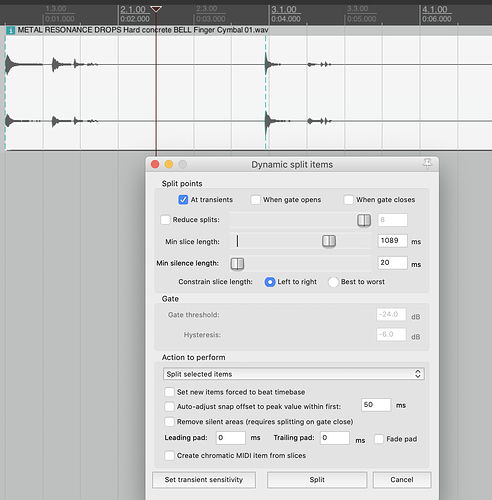Uncheck the At transients checkbox
The height and width of the screenshot is (500, 492).
(x=183, y=200)
